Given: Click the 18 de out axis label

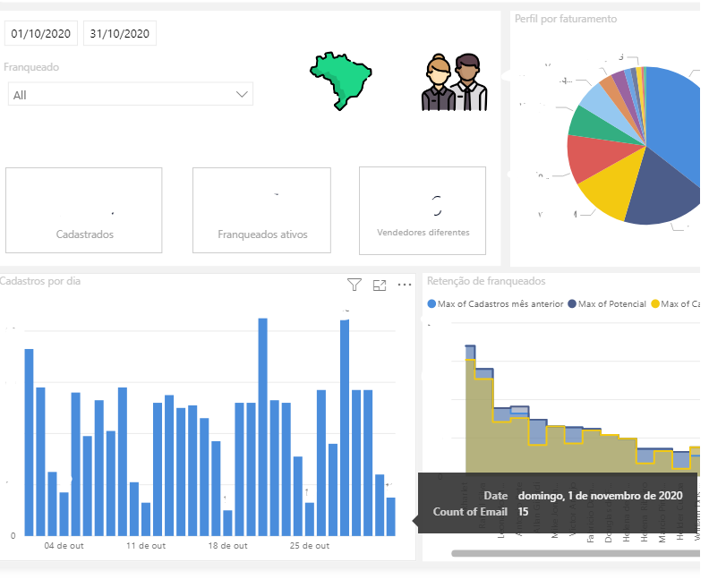Looking at the screenshot, I should 227,546.
